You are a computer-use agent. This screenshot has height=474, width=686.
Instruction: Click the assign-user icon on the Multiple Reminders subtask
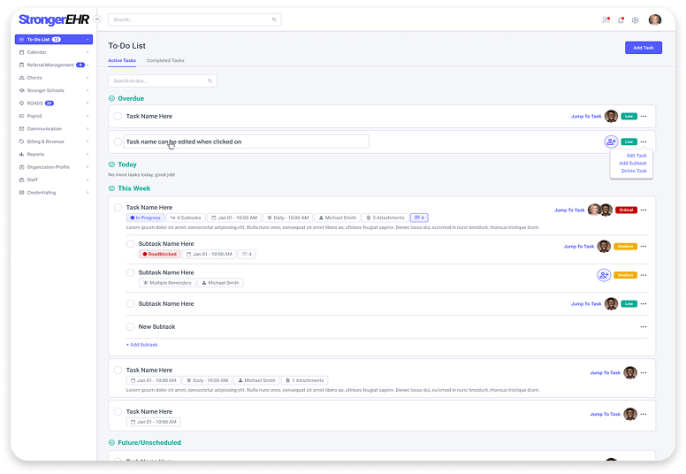point(604,275)
